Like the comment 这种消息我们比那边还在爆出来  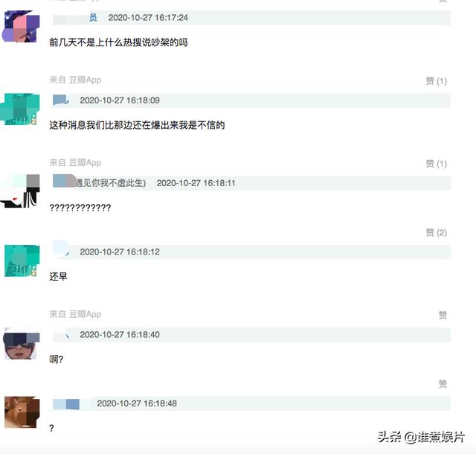[437, 164]
